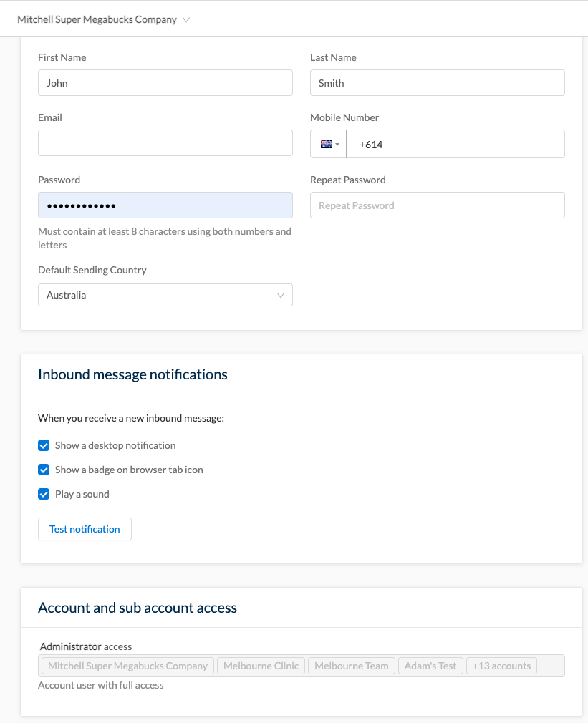Viewport: 588px width, 723px height.
Task: Click the Adam's Test account chip
Action: pyautogui.click(x=430, y=665)
